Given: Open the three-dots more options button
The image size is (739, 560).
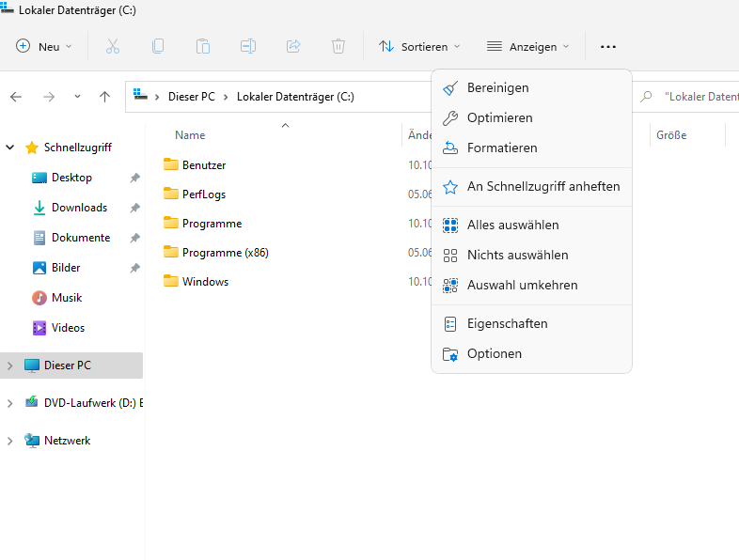Looking at the screenshot, I should pyautogui.click(x=608, y=46).
